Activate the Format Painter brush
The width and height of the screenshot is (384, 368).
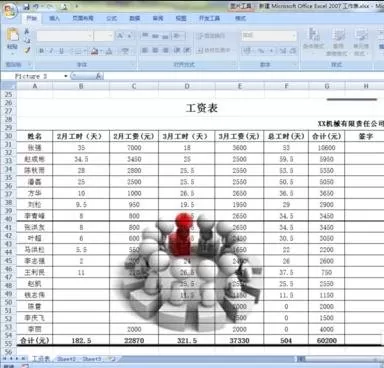point(27,50)
